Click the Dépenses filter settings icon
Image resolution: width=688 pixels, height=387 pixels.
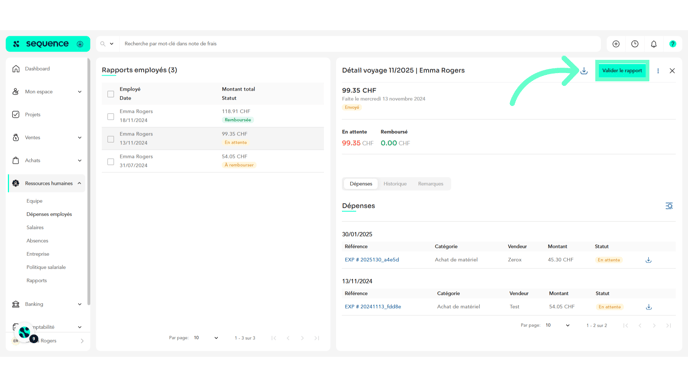669,206
